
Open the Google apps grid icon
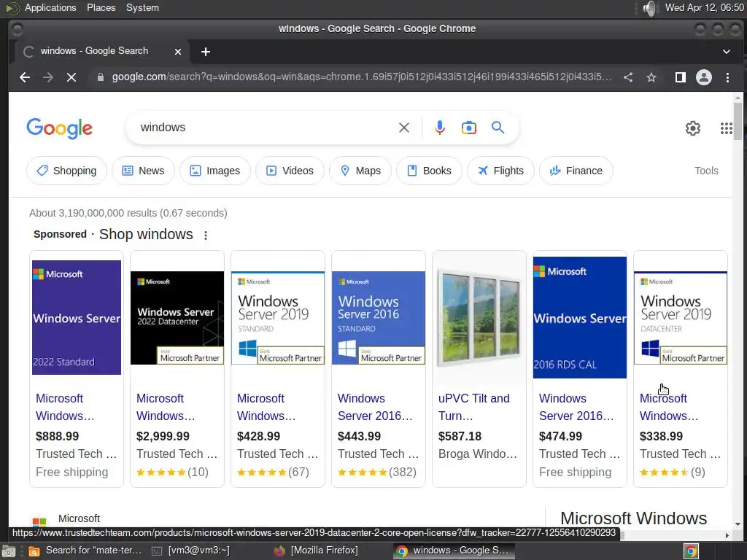click(x=727, y=128)
